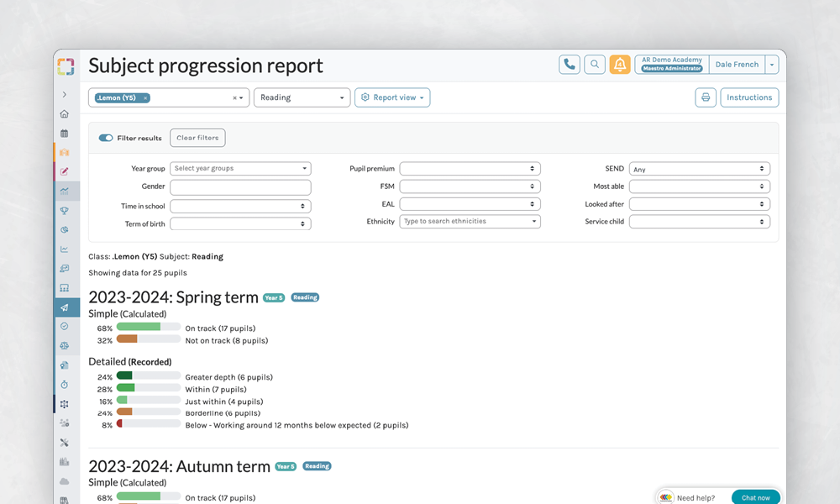Click the stopwatch icon in sidebar

65,385
